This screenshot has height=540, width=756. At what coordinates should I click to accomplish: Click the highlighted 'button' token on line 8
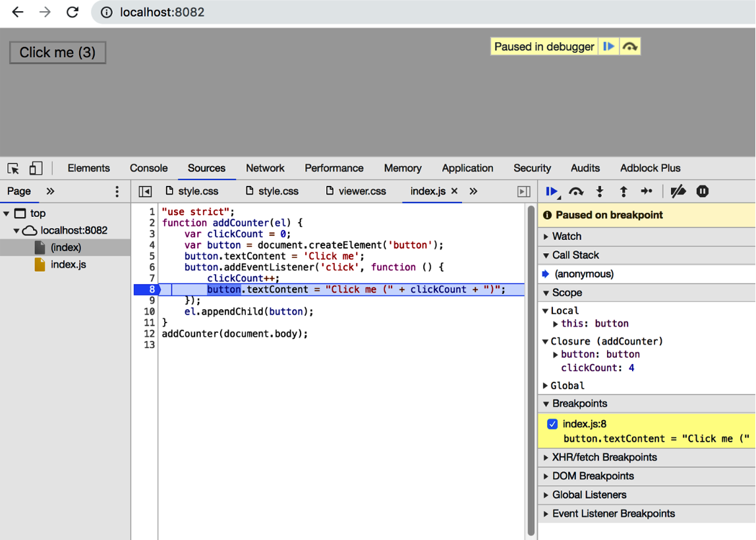tap(223, 289)
